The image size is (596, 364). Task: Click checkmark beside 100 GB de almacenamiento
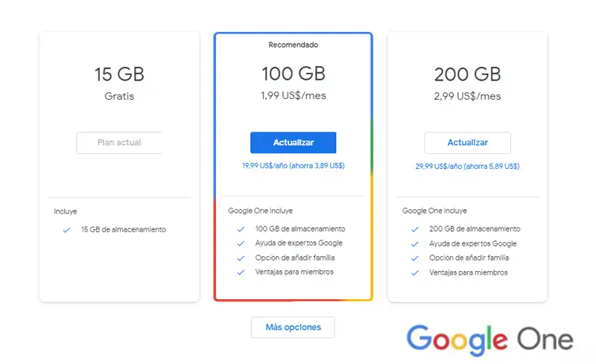pos(241,229)
